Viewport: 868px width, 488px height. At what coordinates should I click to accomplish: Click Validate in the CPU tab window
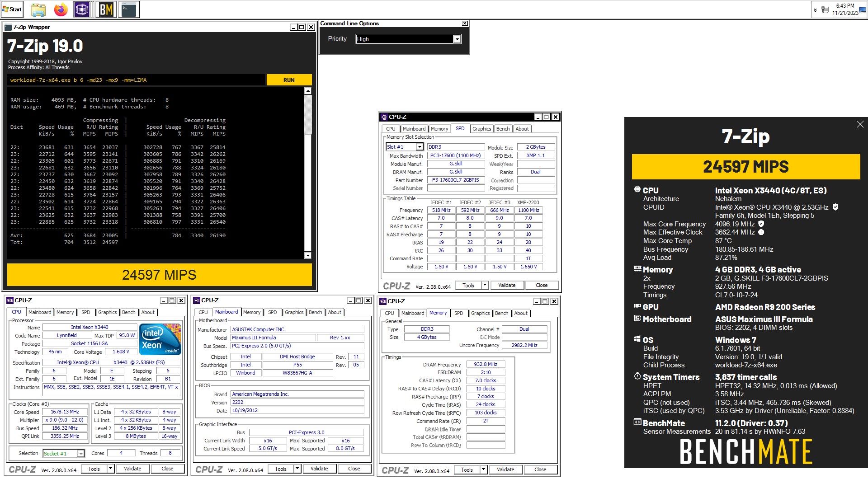132,469
